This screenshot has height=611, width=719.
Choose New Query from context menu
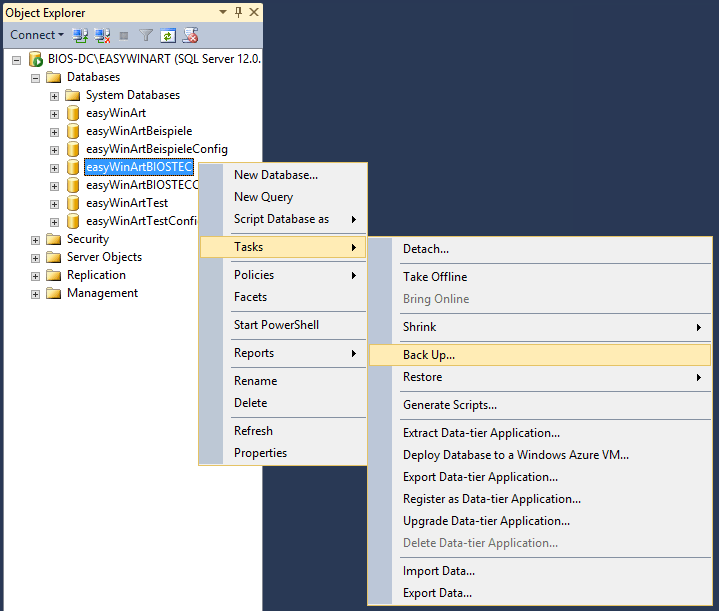point(283,197)
